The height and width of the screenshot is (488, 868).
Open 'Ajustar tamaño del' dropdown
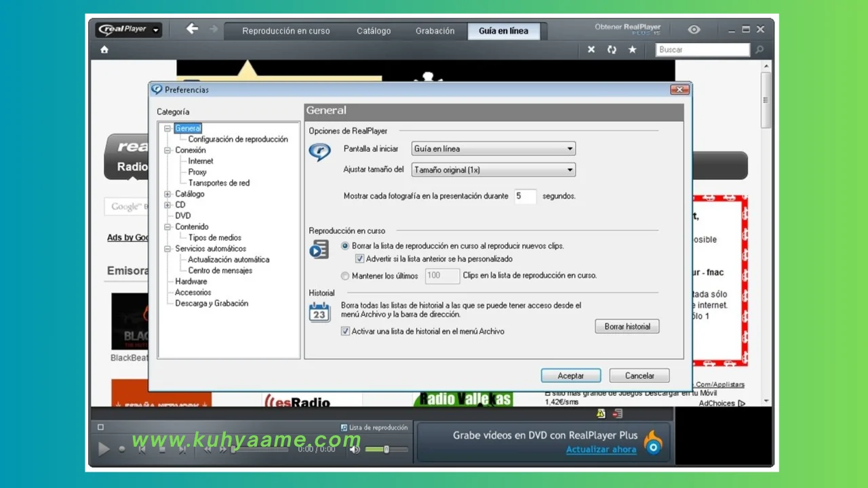click(x=494, y=170)
